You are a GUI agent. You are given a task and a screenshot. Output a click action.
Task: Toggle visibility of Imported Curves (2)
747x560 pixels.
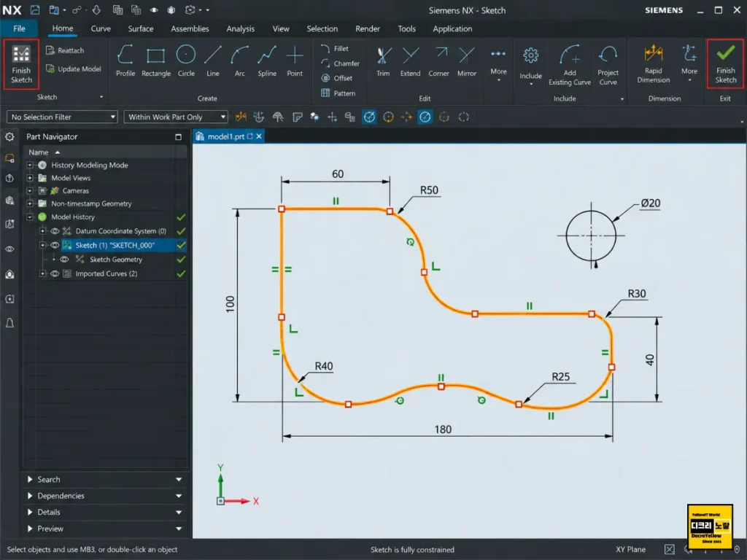(55, 274)
